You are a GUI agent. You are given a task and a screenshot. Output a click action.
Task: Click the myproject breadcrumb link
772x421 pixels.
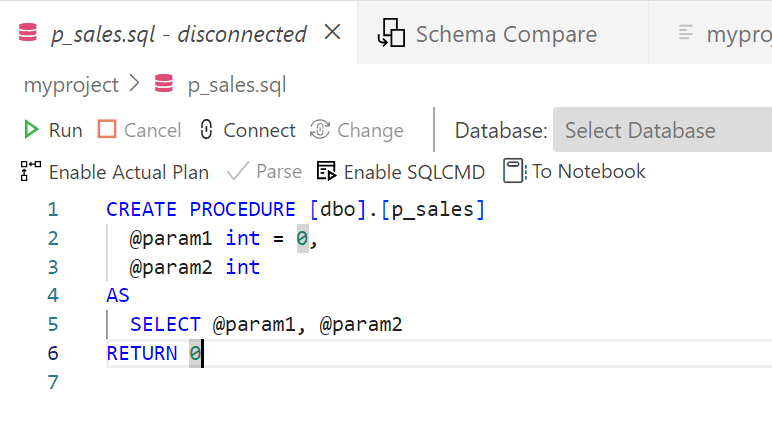point(71,85)
